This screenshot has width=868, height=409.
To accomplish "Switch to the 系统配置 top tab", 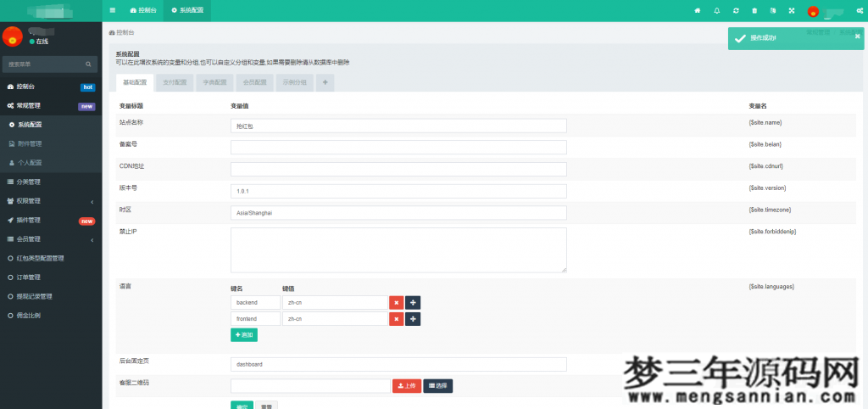I will [187, 10].
